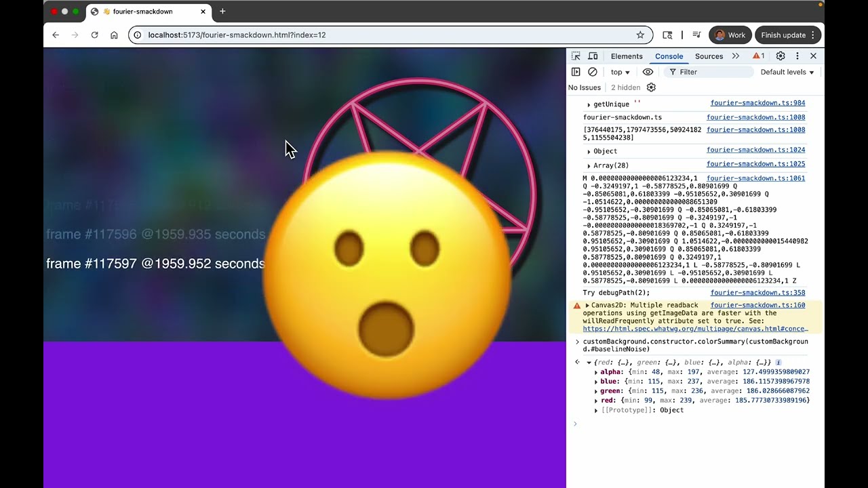Click the Try debugPath(2); log text
The image size is (868, 488).
pos(616,293)
